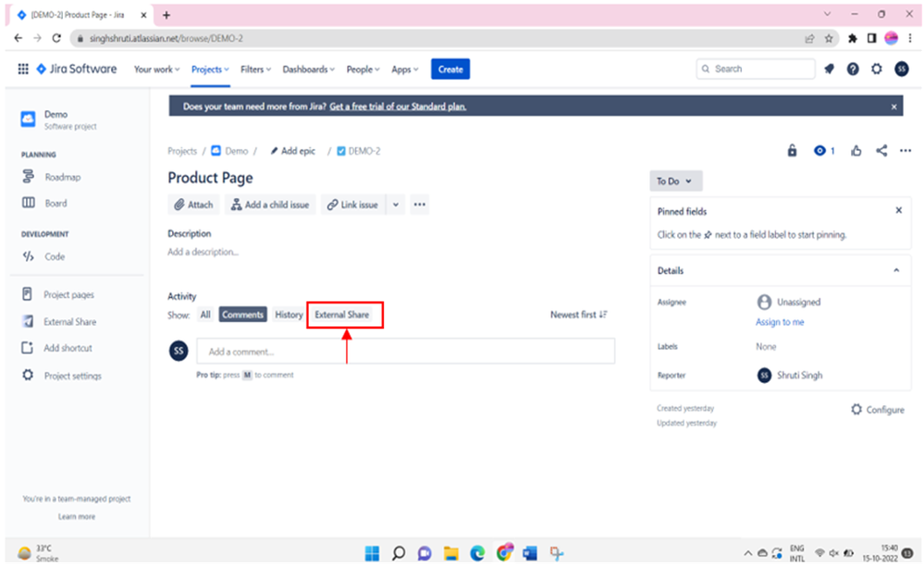Select the External Share activity tab
The image size is (924, 565).
tap(342, 314)
